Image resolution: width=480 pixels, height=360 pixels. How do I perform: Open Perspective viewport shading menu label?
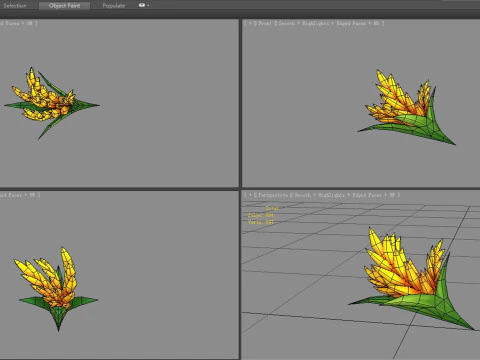pyautogui.click(x=345, y=195)
